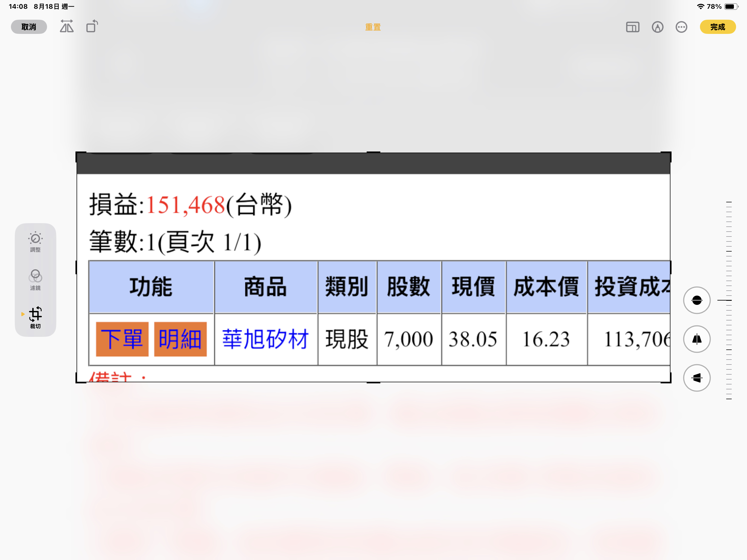747x560 pixels.
Task: Select the straighten adjustment dial
Action: [x=696, y=300]
